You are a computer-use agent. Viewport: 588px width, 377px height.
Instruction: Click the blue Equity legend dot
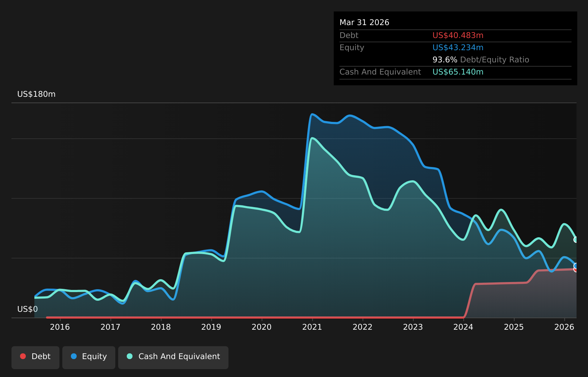[x=74, y=356]
